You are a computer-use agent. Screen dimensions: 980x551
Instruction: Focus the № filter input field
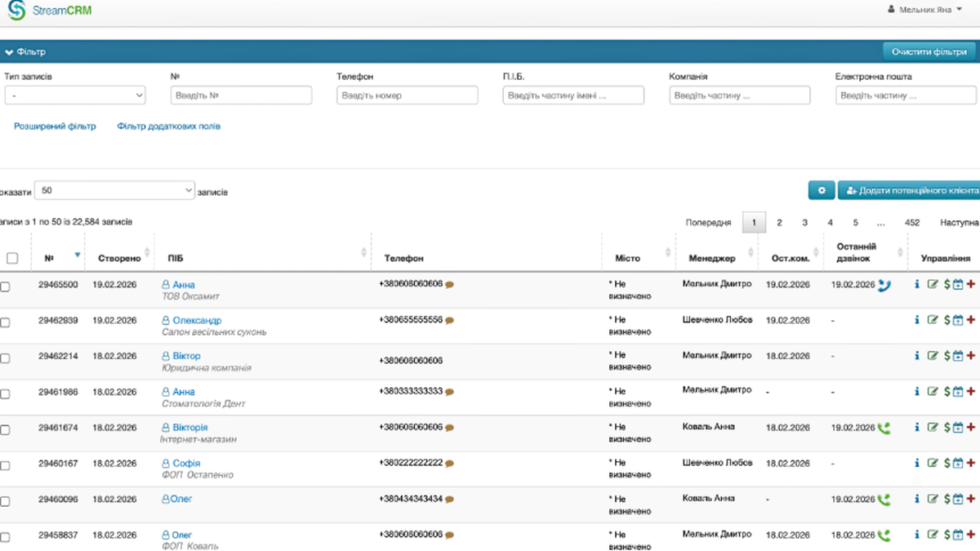242,96
